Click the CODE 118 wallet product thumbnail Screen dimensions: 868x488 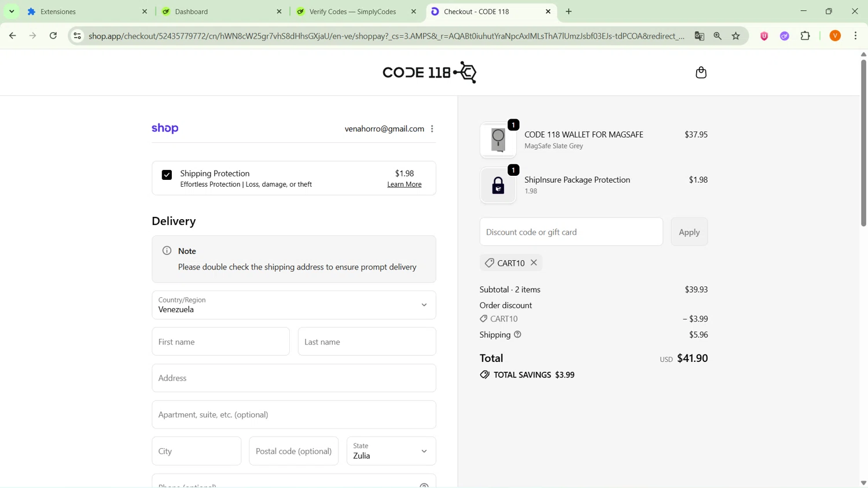(498, 141)
